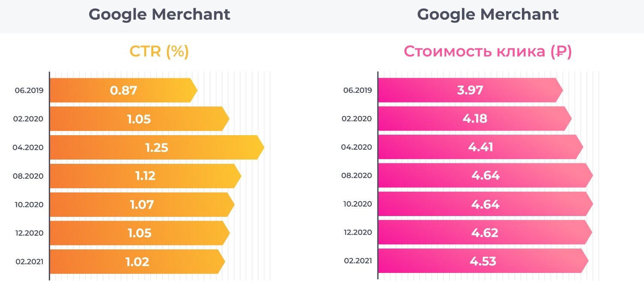Image resolution: width=644 pixels, height=308 pixels.
Task: Click the click cost bar for 10.2020
Action: 485,204
